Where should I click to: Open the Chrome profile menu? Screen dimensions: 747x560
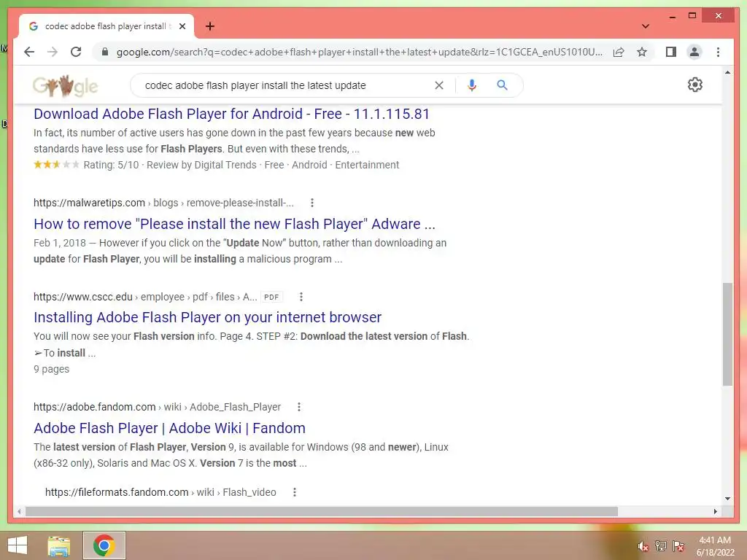pyautogui.click(x=694, y=52)
